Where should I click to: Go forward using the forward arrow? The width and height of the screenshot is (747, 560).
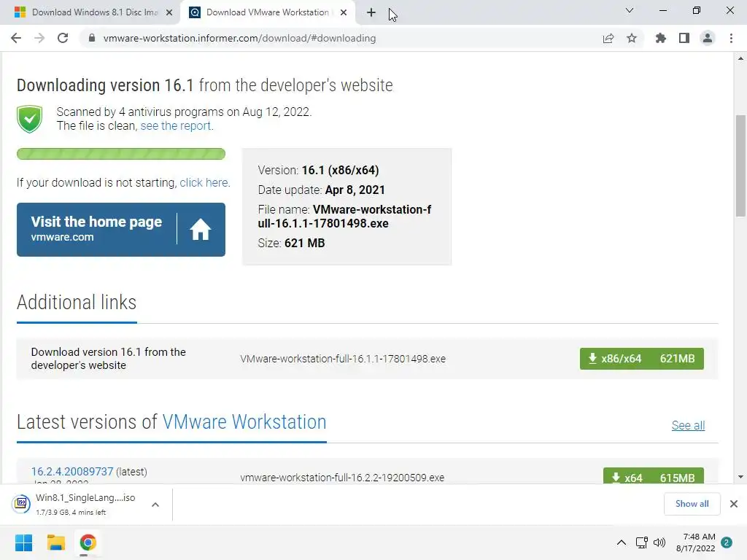tap(39, 38)
